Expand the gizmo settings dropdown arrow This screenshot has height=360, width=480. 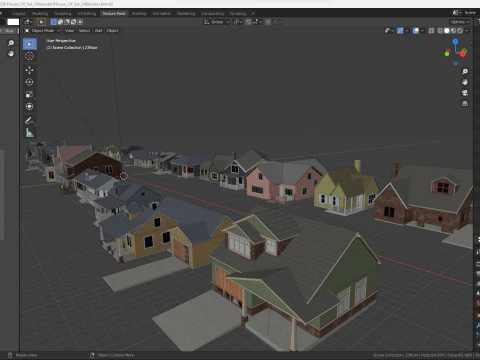click(x=407, y=31)
